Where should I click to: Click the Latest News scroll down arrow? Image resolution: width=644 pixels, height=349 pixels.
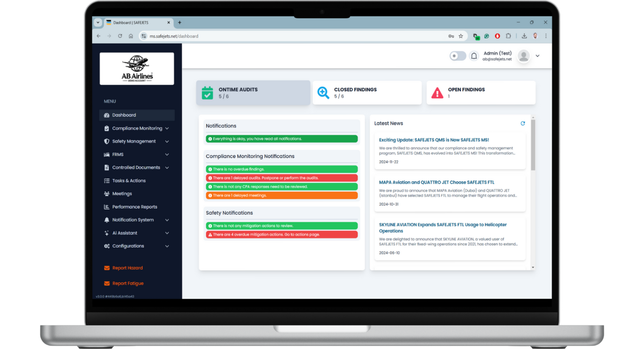point(533,267)
